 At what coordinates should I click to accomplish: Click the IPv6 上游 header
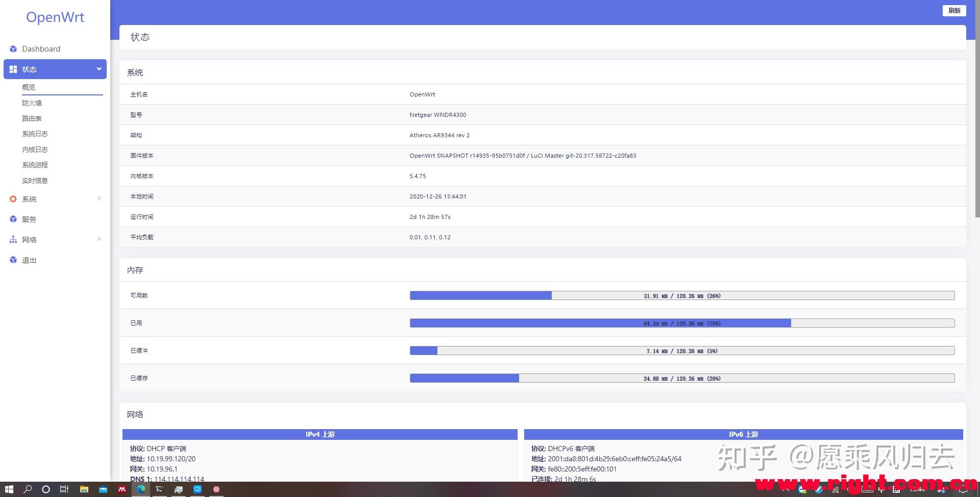click(x=743, y=434)
